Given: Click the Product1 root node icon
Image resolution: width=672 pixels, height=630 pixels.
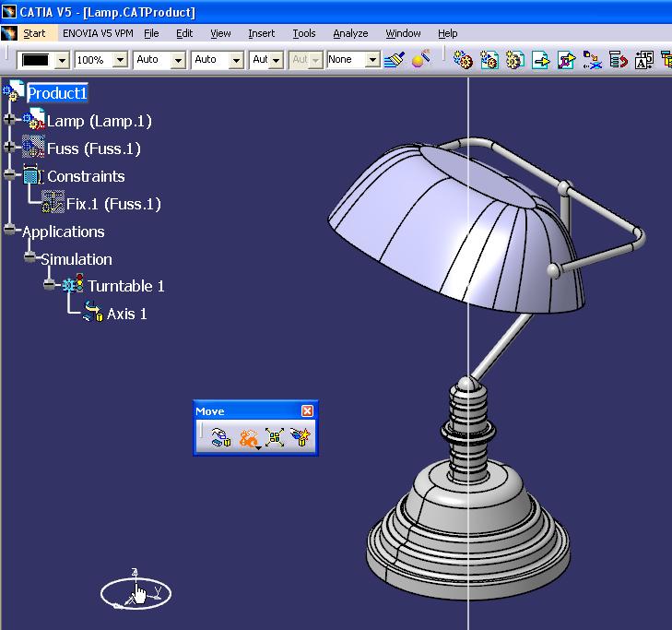Looking at the screenshot, I should point(13,91).
